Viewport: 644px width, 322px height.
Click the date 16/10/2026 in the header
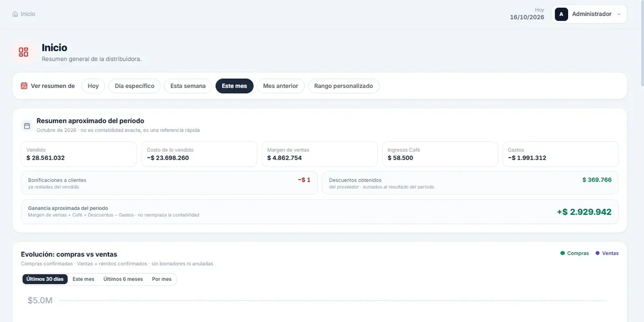527,17
